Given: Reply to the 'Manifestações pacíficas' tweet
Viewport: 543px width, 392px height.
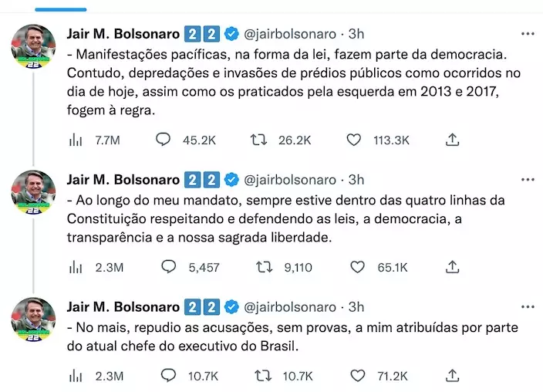Looking at the screenshot, I should [x=164, y=140].
